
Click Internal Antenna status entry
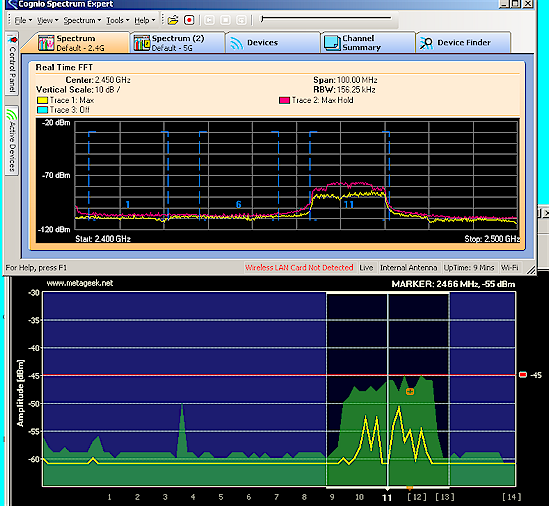[x=409, y=268]
